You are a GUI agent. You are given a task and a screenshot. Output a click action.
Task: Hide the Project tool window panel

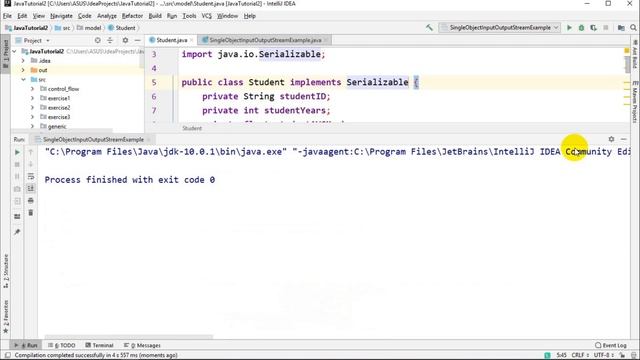click(x=137, y=40)
